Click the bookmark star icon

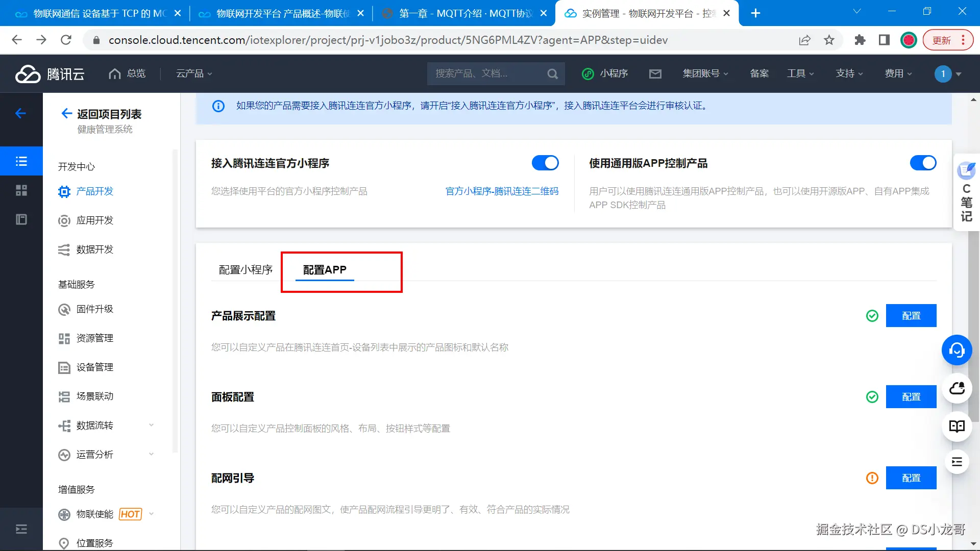[x=829, y=40]
